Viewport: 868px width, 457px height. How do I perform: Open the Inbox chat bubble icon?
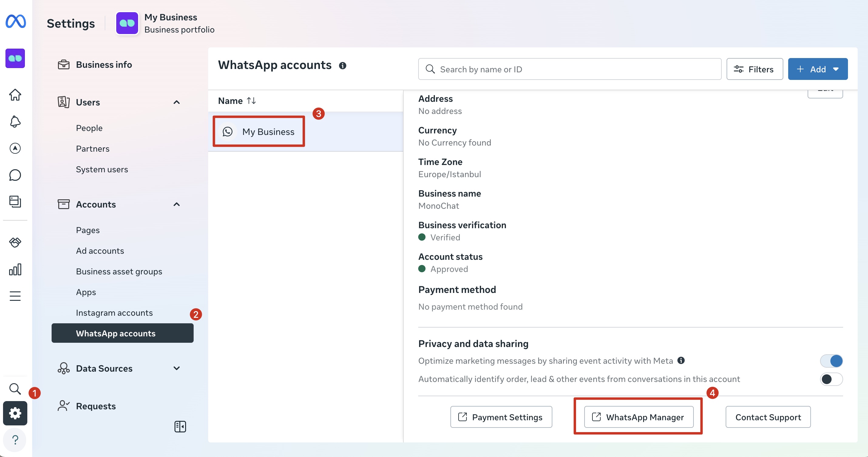[15, 175]
